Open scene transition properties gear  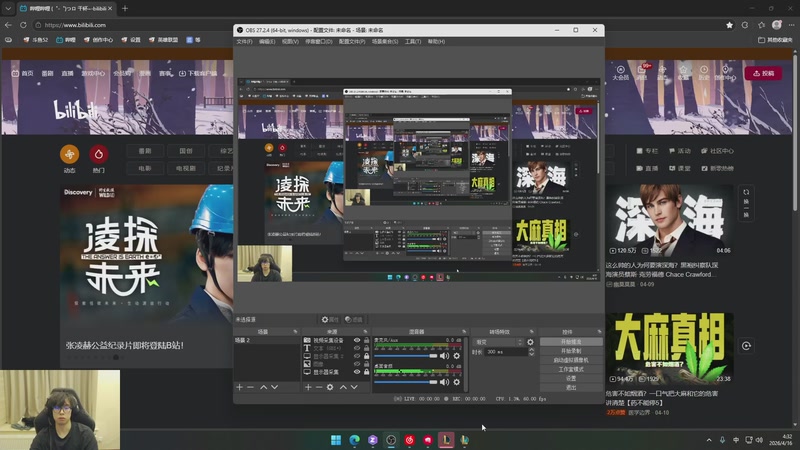coord(530,342)
